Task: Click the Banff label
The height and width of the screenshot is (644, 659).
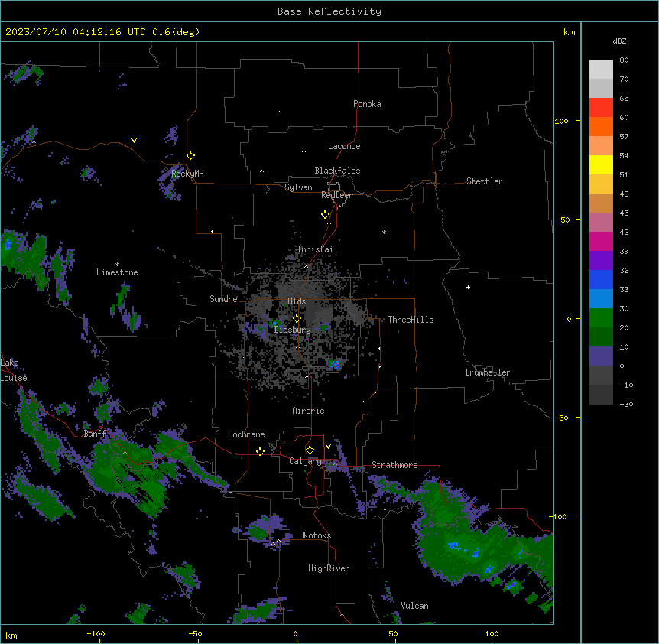Action: 95,434
